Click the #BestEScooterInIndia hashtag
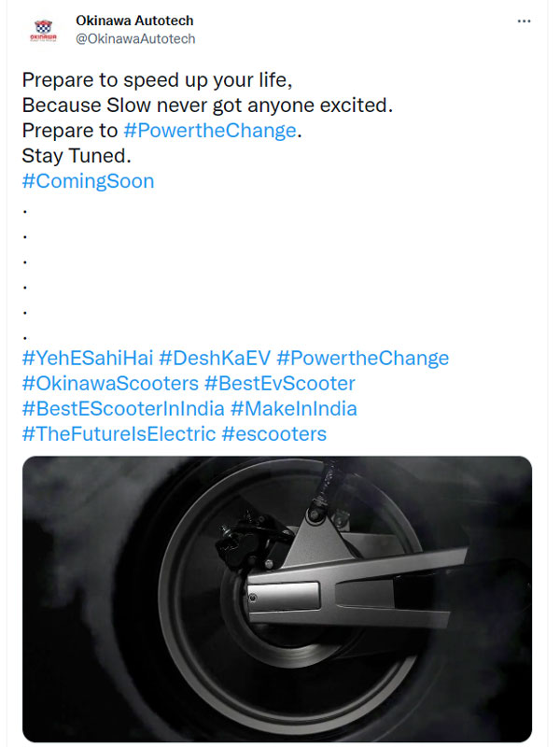 point(123,409)
